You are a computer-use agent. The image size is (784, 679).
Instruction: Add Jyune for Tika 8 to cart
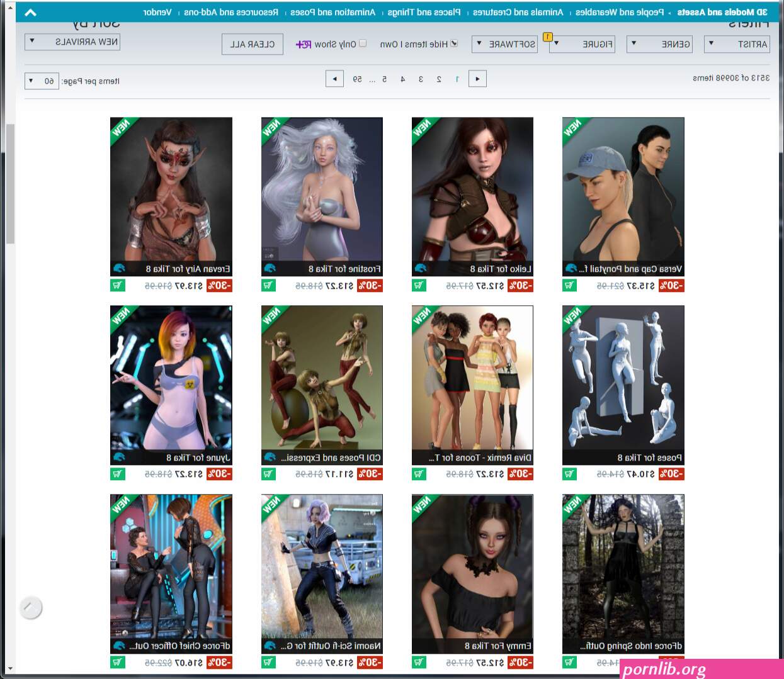pyautogui.click(x=118, y=474)
